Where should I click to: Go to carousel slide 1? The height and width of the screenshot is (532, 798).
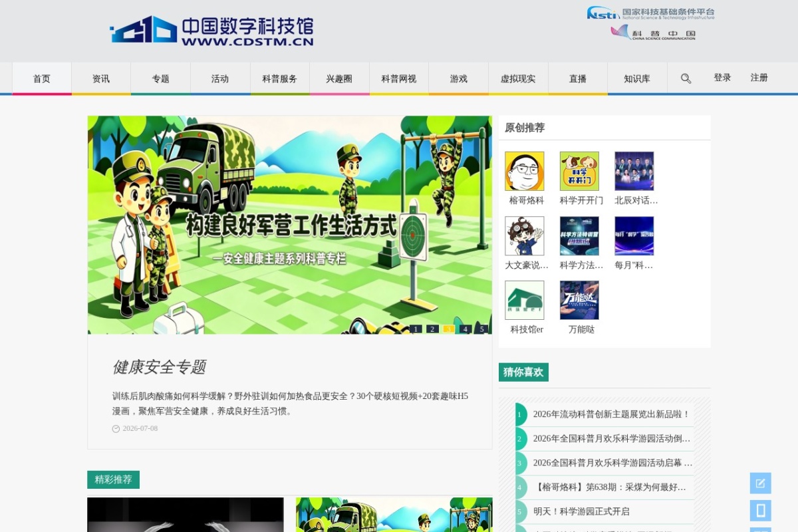coord(416,329)
